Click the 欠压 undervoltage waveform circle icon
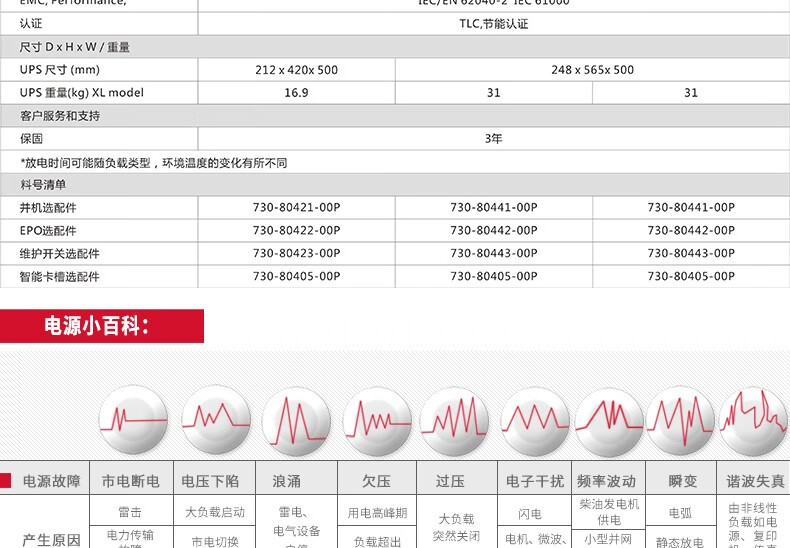 [x=377, y=422]
